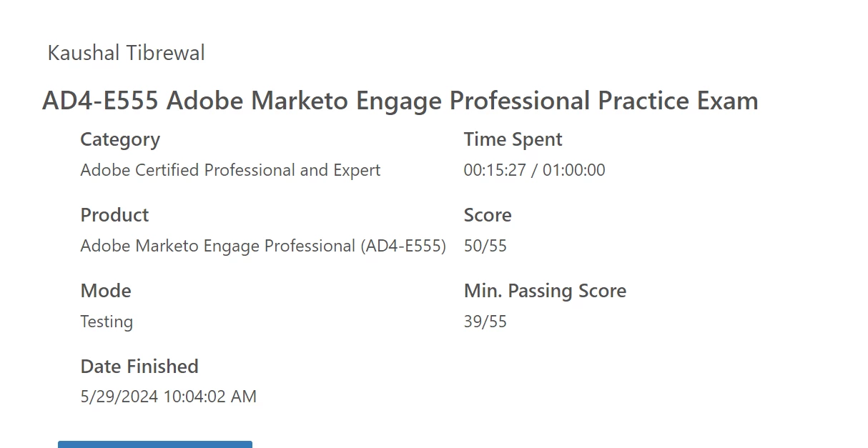
Task: Click the Score label
Action: coord(488,215)
